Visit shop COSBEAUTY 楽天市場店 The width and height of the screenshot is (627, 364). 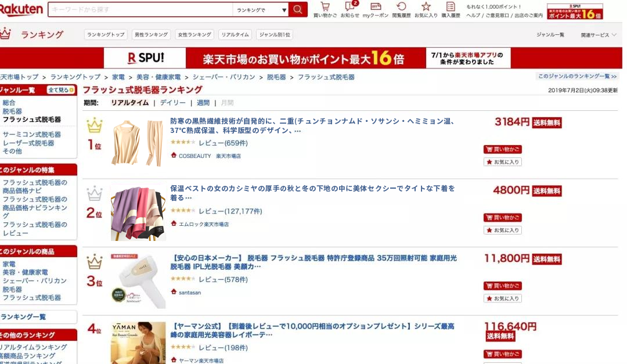[x=210, y=156]
